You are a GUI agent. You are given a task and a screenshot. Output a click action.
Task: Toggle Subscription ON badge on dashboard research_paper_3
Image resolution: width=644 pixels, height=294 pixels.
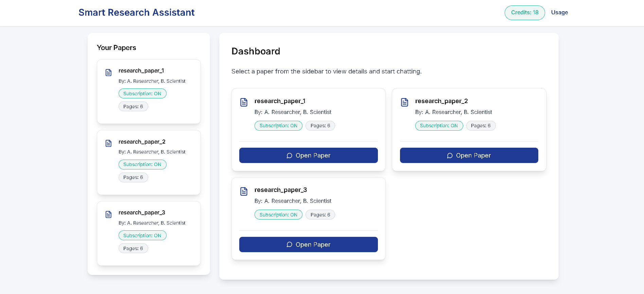click(x=278, y=215)
